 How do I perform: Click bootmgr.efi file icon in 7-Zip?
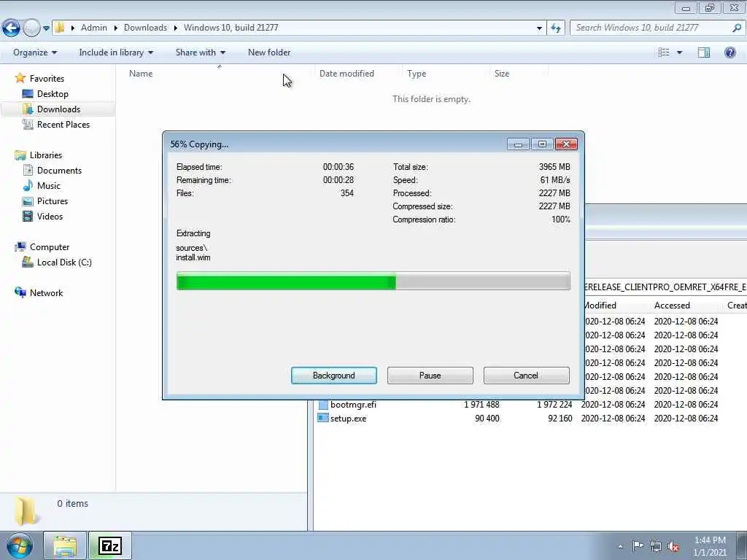(x=323, y=405)
